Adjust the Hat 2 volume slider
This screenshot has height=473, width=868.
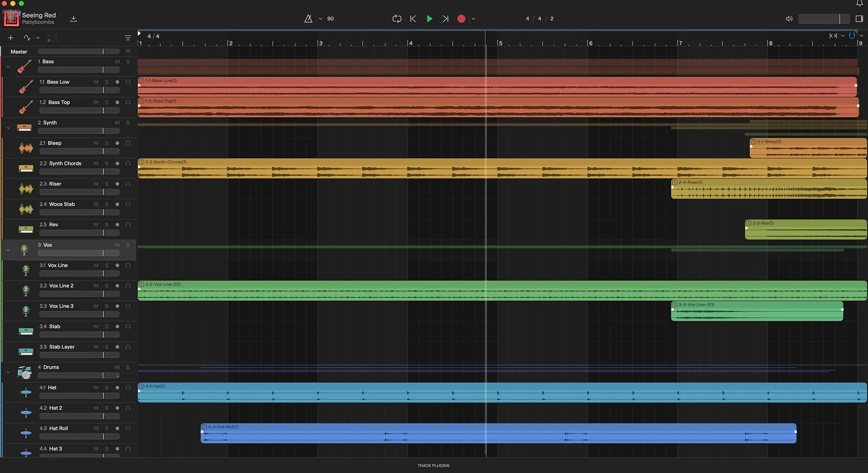coord(79,416)
